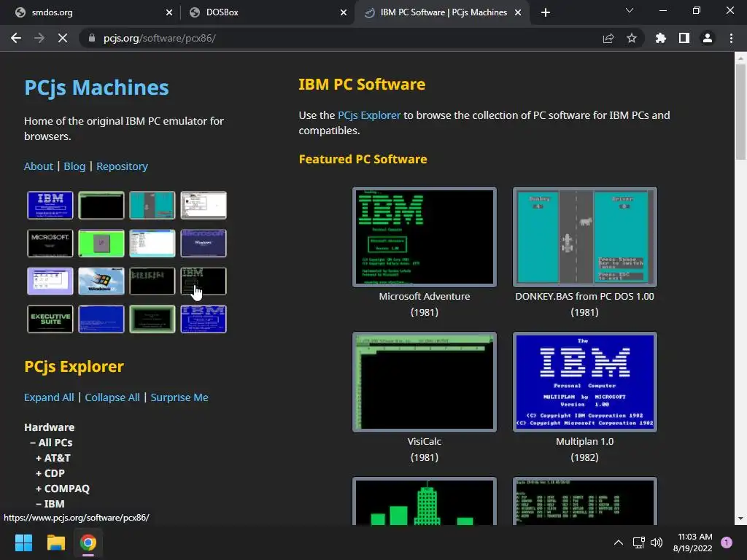Open the PCjs Machines home title

(97, 87)
